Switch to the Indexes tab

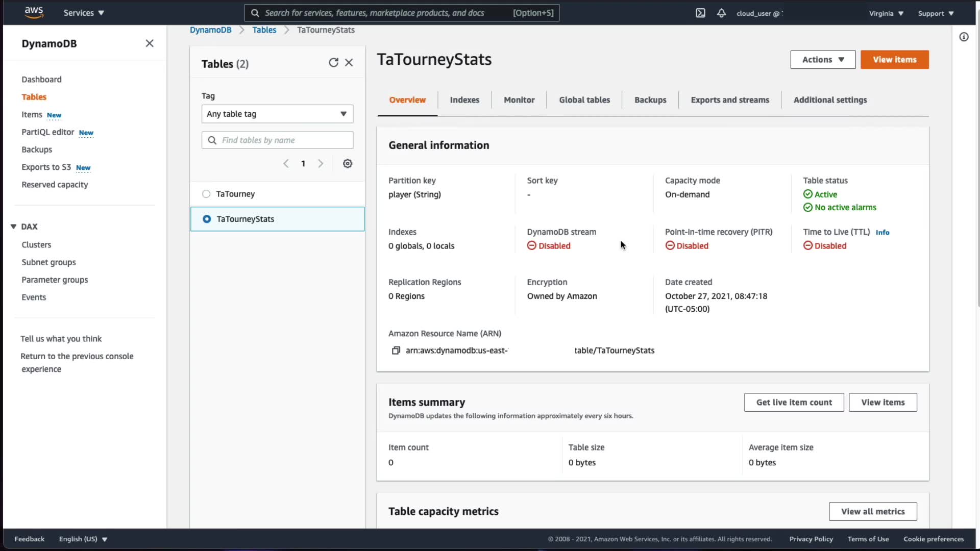(464, 100)
